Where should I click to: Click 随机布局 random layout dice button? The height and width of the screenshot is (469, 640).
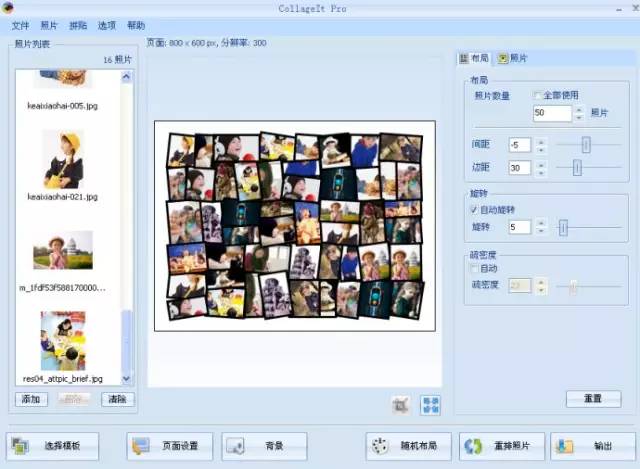(x=409, y=446)
